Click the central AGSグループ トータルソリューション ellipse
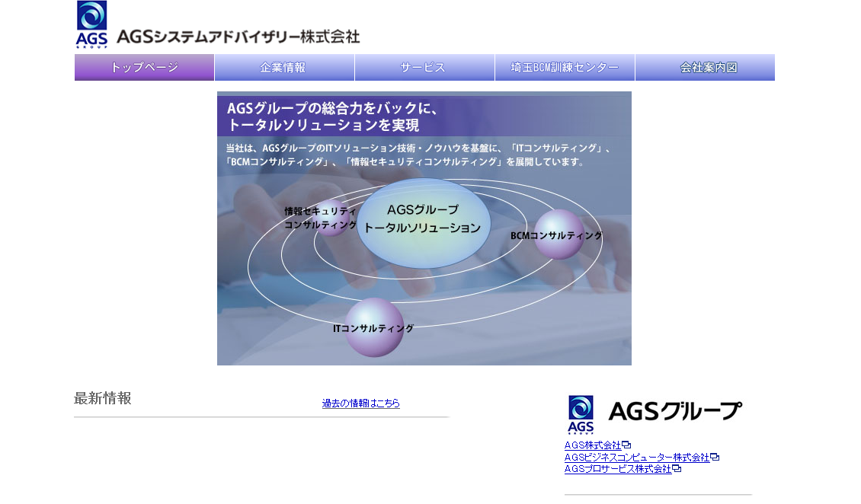861x504 pixels. coord(423,221)
